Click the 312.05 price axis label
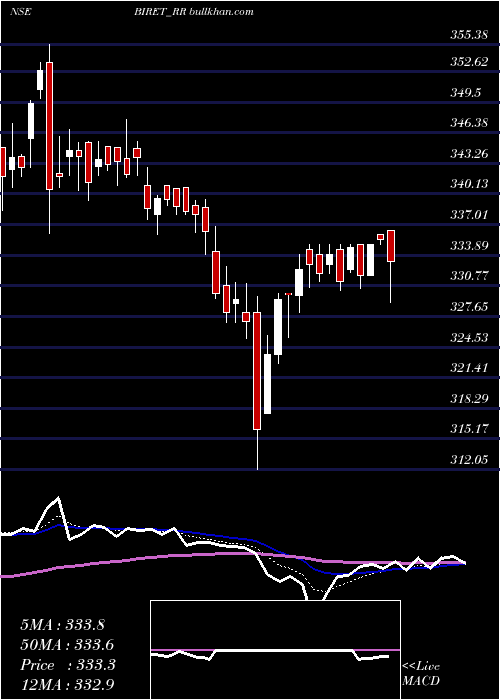The width and height of the screenshot is (500, 700). click(x=468, y=459)
